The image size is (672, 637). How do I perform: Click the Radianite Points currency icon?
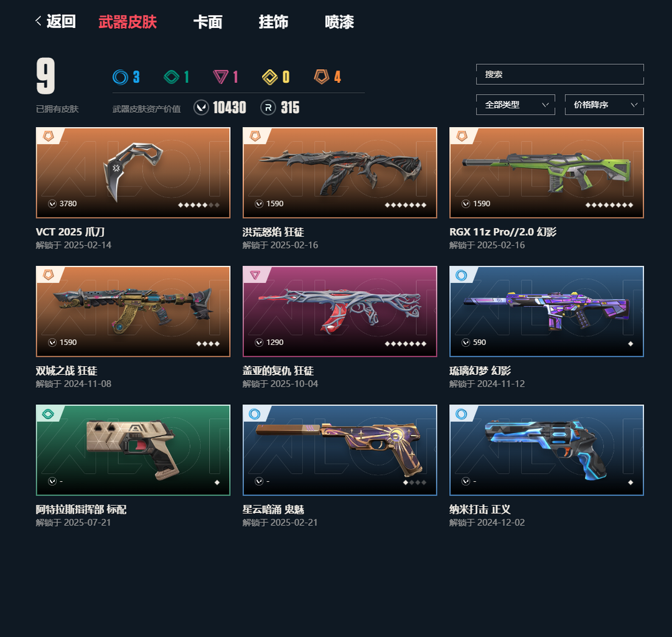[x=268, y=107]
